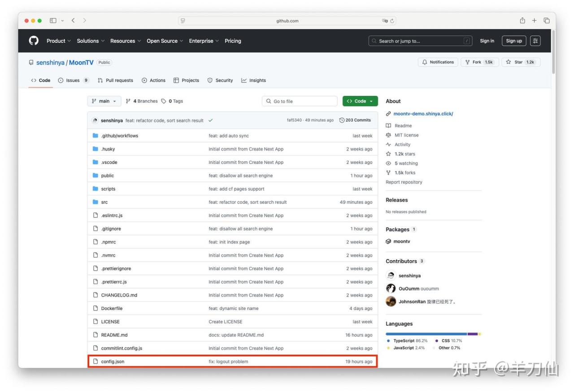574x392 pixels.
Task: Open the senshinya owner link in repo title
Action: [50, 63]
